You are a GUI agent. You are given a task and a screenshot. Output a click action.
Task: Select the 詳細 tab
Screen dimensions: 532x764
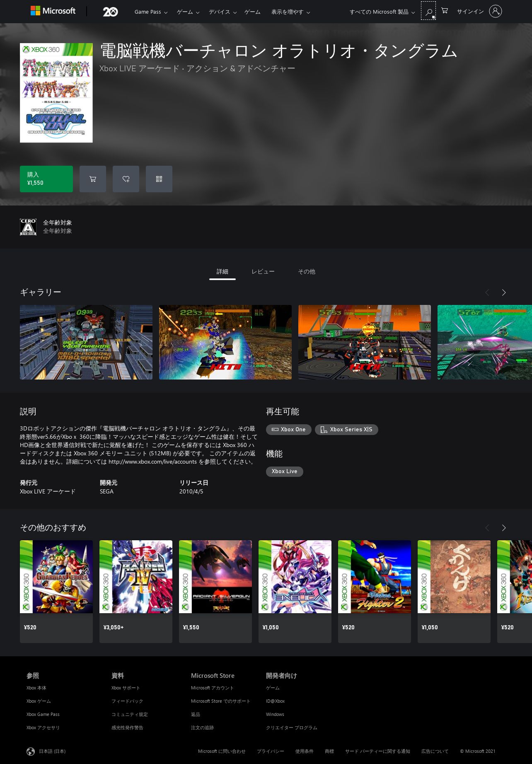222,272
